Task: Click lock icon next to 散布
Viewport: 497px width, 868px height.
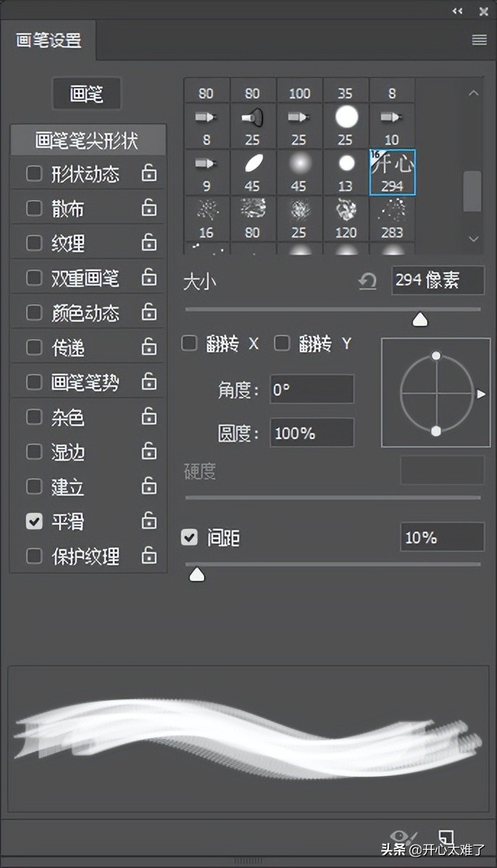Action: click(149, 208)
